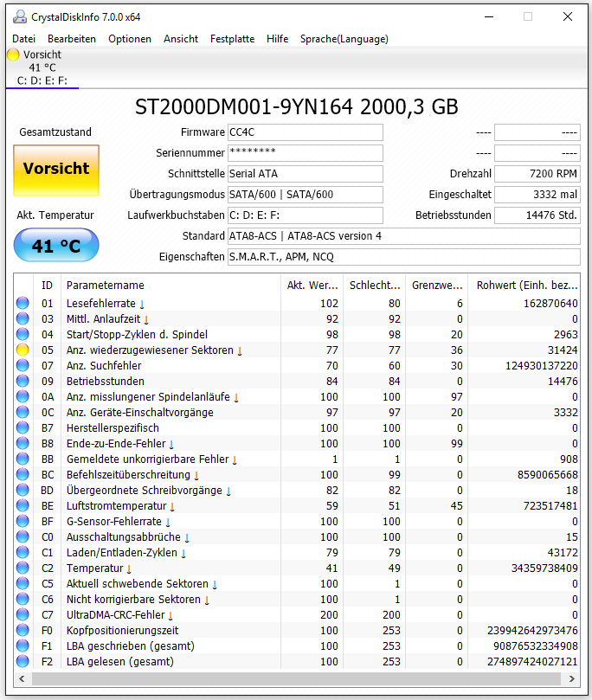Click the Akt. Wer... column header

[x=312, y=286]
